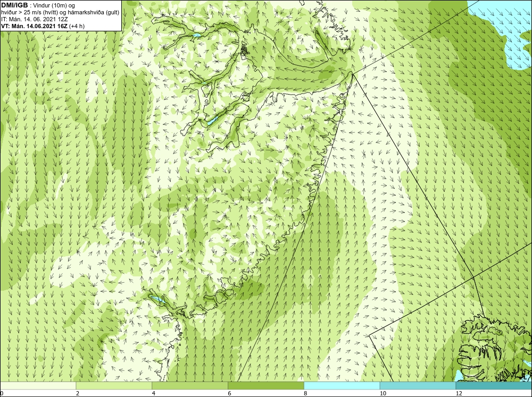532x397 pixels.
Task: Click the 'VT: Mán. 14.06.2021 16Z' valid time
Action: point(34,26)
